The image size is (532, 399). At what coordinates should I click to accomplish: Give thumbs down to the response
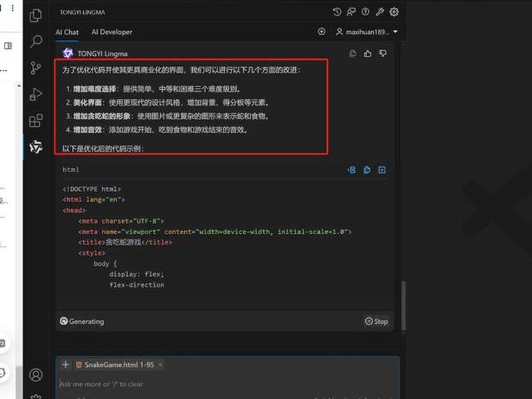pyautogui.click(x=383, y=53)
